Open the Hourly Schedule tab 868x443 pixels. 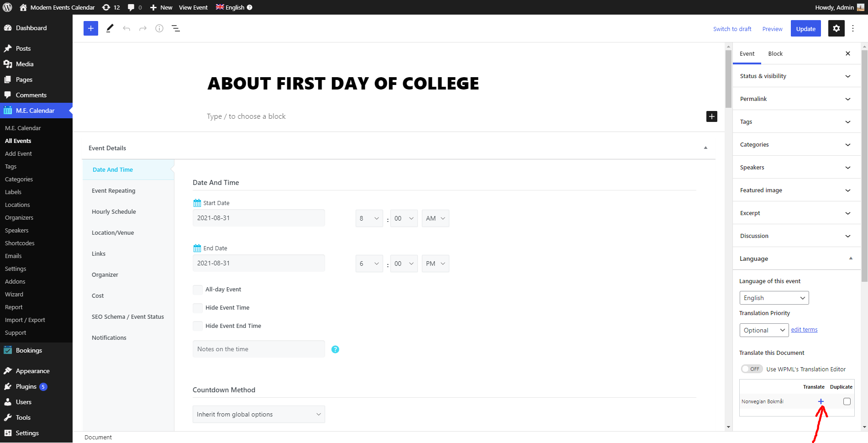[114, 211]
